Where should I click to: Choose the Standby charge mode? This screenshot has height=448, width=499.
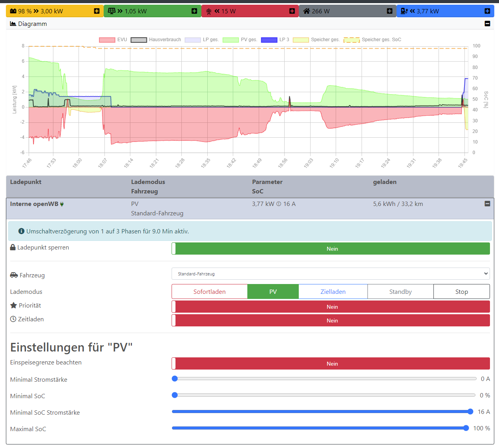400,292
